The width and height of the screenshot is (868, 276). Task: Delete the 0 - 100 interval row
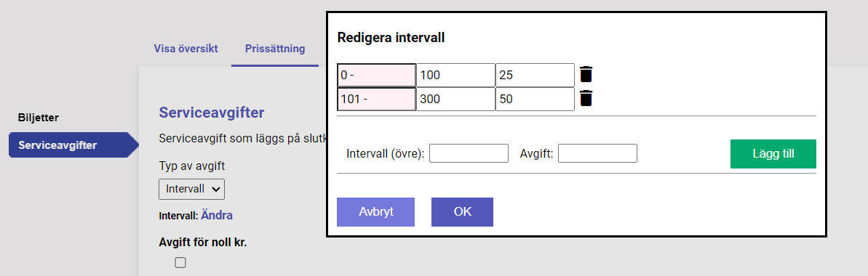(586, 74)
